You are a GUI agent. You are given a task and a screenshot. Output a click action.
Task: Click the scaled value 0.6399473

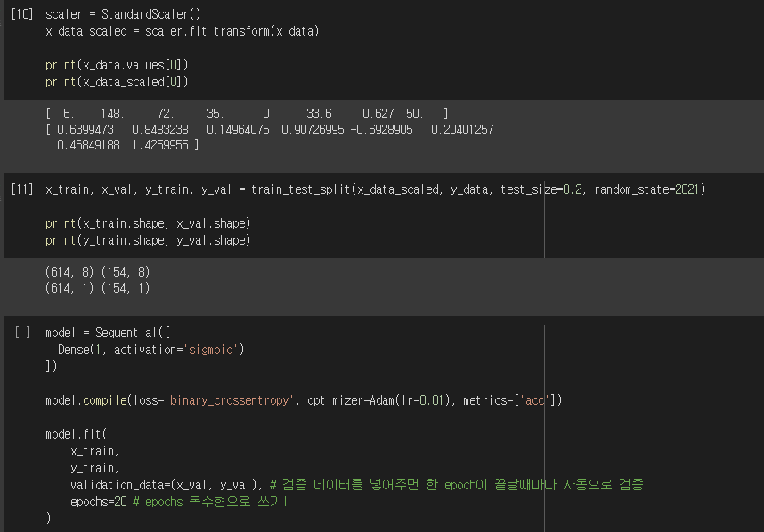point(85,130)
